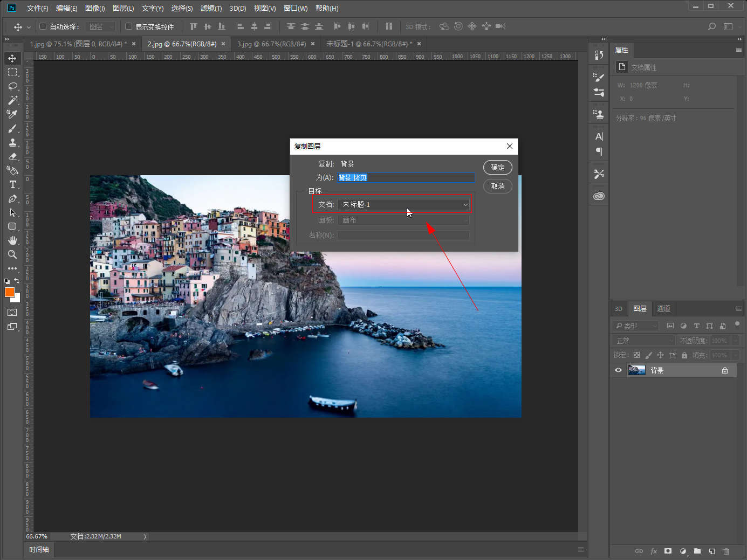
Task: Open the Move tool preset dropdown arrow
Action: point(29,27)
